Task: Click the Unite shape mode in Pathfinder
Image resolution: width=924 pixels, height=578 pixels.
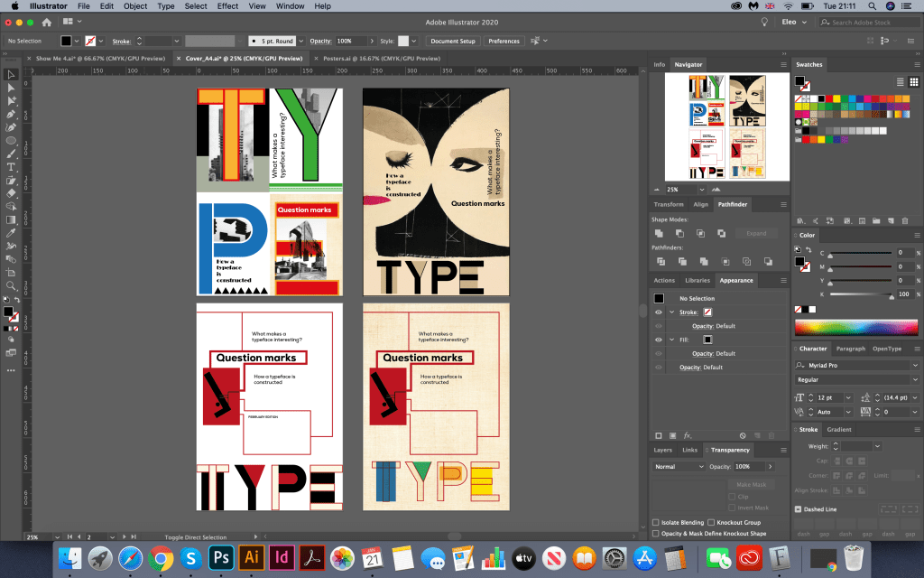Action: (661, 233)
